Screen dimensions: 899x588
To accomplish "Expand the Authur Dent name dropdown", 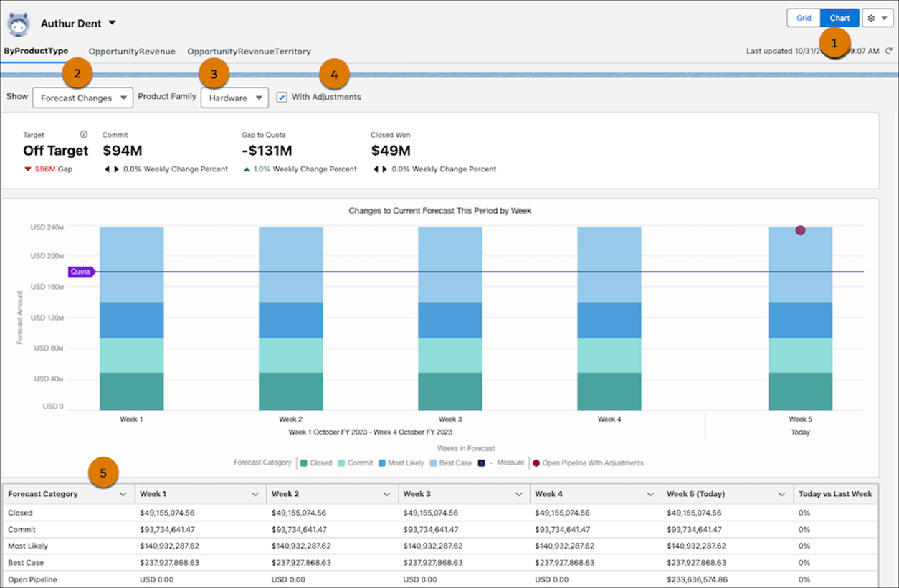I will (x=112, y=22).
